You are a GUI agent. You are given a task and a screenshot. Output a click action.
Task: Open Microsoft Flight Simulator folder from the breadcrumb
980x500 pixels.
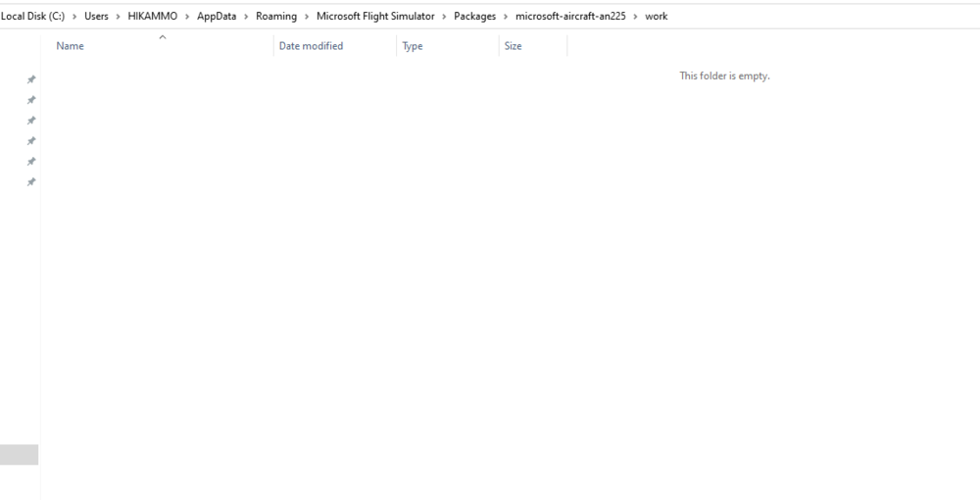[375, 16]
